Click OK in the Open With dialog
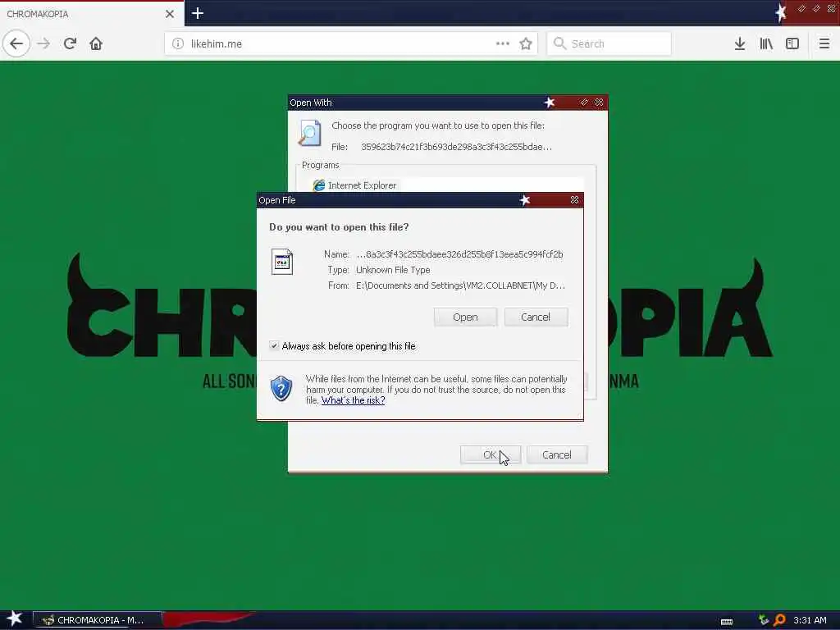The width and height of the screenshot is (840, 630). point(491,454)
